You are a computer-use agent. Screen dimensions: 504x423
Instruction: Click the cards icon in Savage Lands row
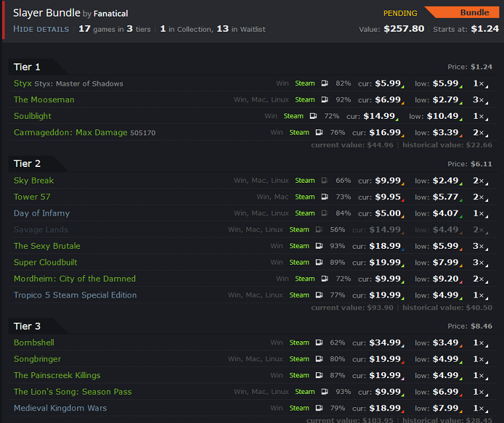[319, 230]
